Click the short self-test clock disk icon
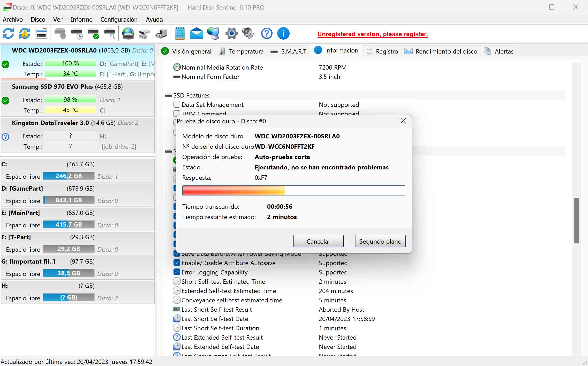 pyautogui.click(x=77, y=34)
